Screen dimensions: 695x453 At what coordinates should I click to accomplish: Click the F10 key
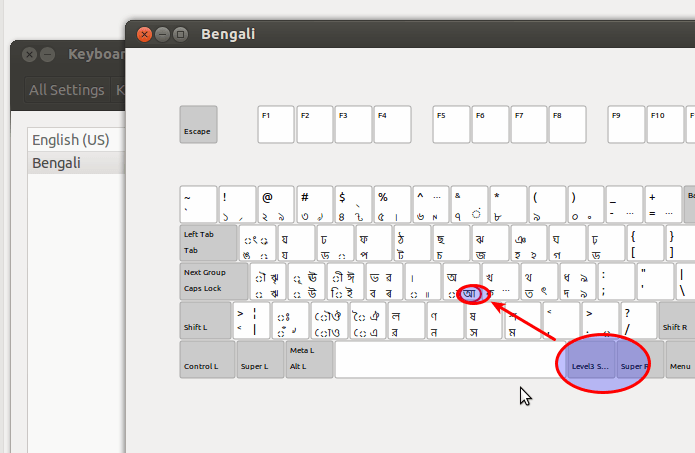coord(665,125)
